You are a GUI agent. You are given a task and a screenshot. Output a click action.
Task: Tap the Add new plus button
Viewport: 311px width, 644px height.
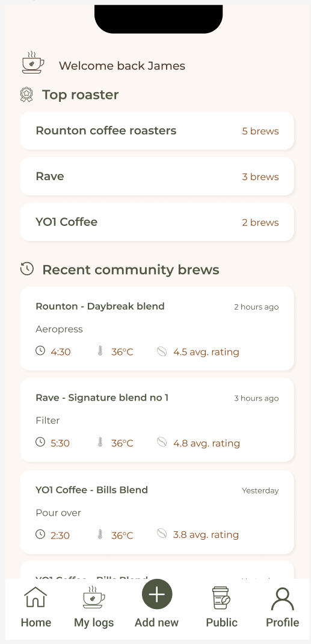(x=157, y=594)
